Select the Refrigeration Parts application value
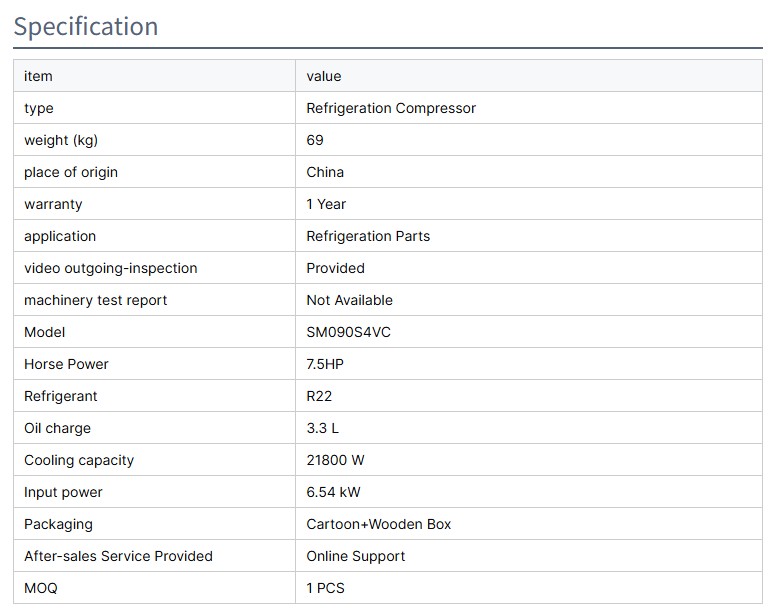Viewport: 775px width, 615px height. (368, 236)
